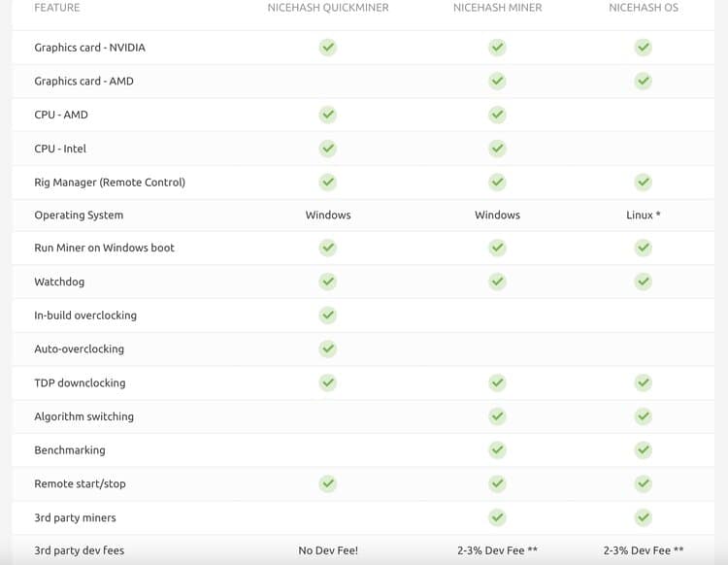Click Remote start/stop checkmark under QuickMiner
The image size is (728, 565).
pyautogui.click(x=328, y=483)
